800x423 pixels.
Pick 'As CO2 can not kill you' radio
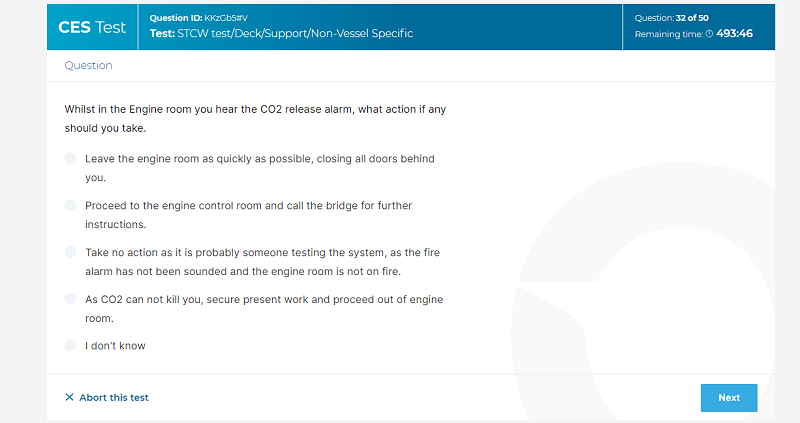pyautogui.click(x=70, y=299)
